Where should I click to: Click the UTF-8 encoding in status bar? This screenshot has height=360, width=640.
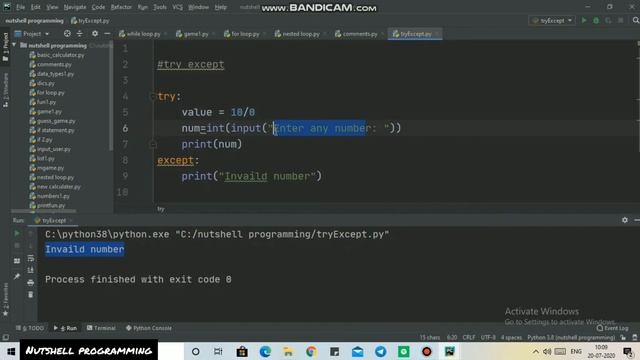488,338
